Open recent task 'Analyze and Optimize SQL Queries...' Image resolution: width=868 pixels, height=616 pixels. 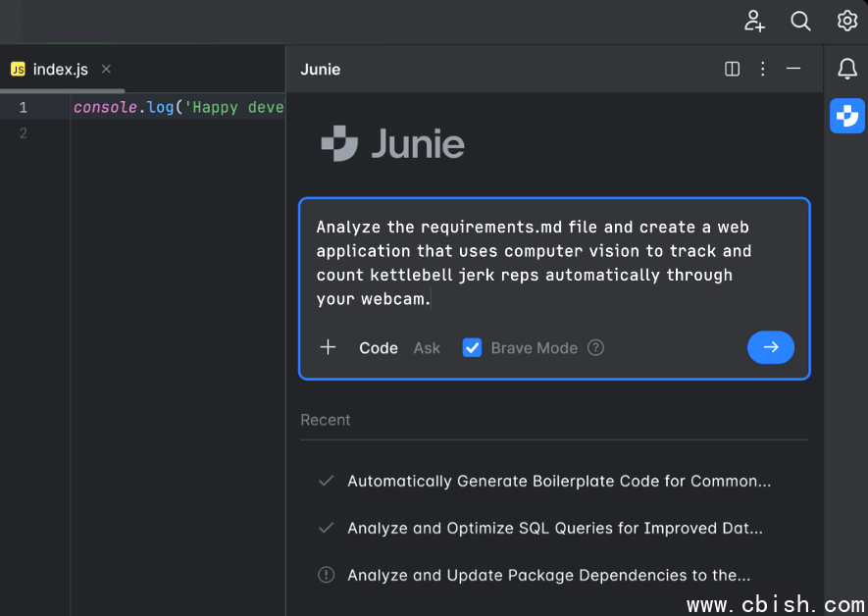[555, 528]
